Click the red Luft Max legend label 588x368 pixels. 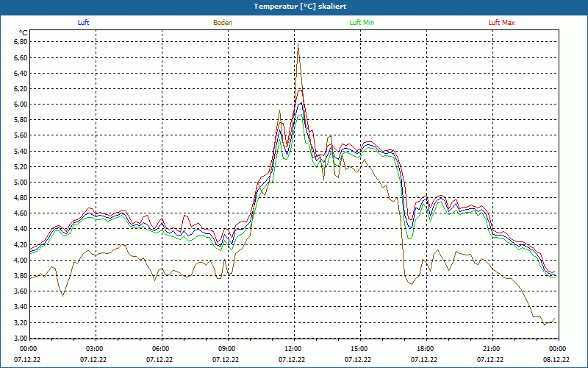(x=501, y=23)
